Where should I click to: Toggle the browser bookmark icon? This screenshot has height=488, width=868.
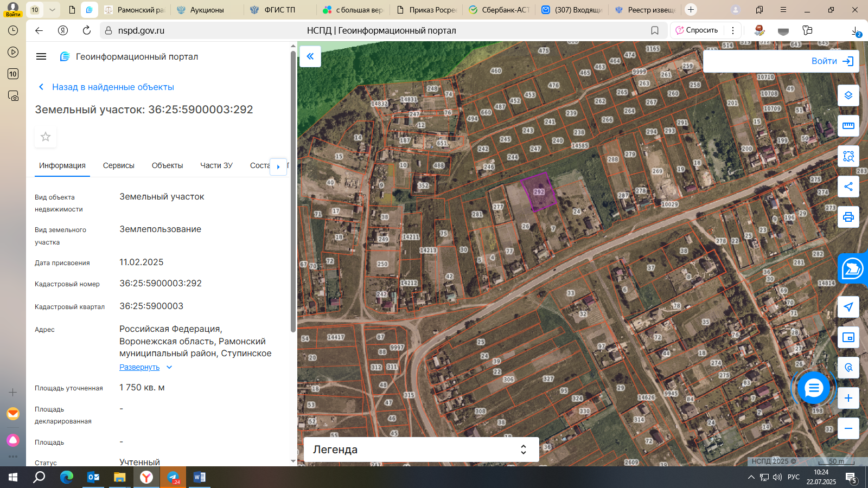[x=655, y=30]
